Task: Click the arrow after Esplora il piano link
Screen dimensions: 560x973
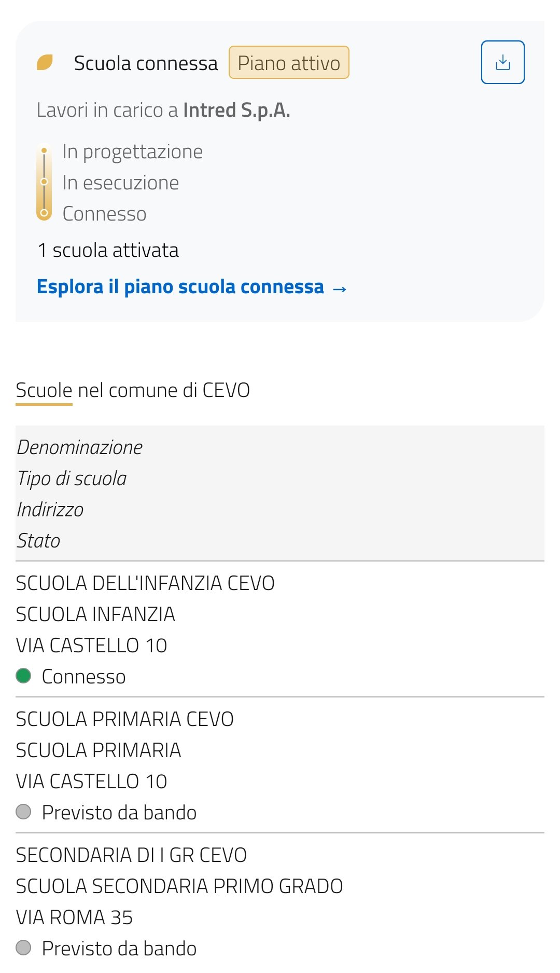Action: click(340, 289)
